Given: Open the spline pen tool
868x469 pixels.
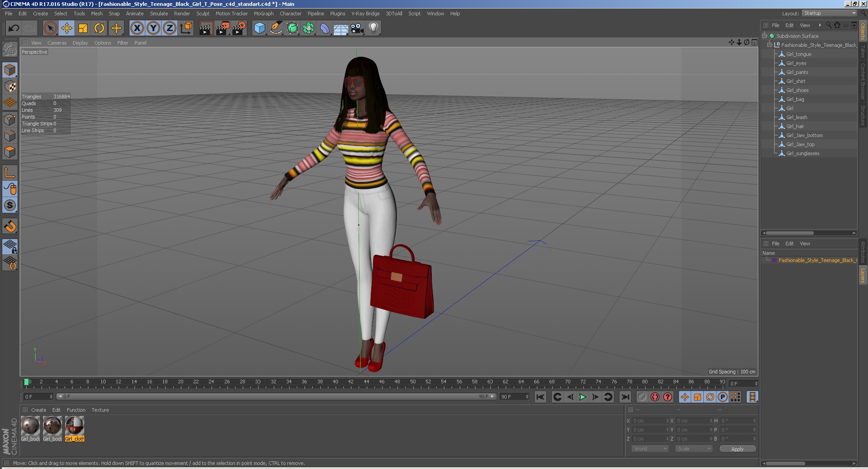Looking at the screenshot, I should (276, 28).
